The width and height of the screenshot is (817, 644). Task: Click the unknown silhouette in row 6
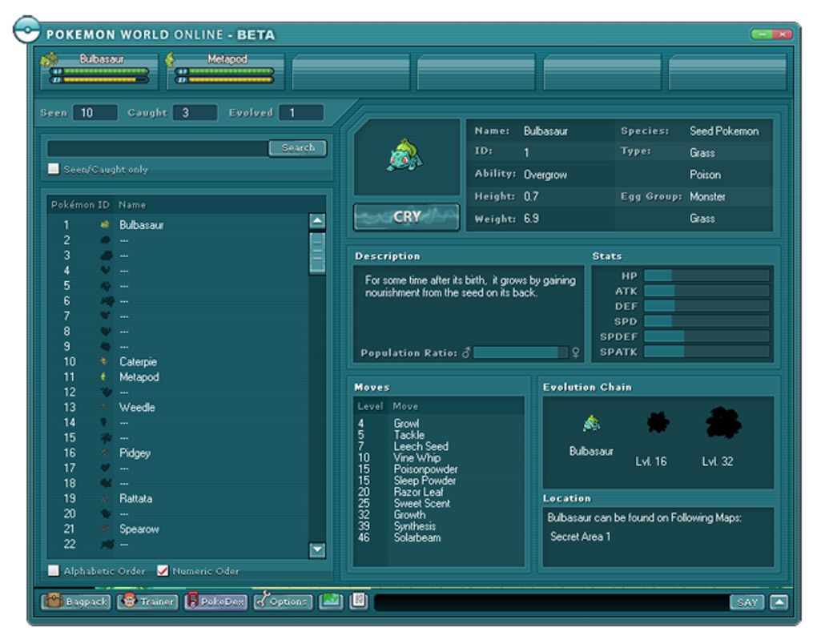coord(107,300)
